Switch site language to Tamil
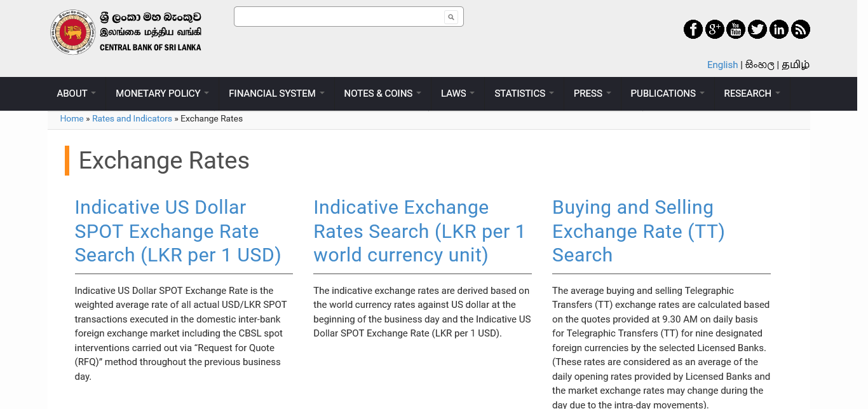 tap(796, 65)
